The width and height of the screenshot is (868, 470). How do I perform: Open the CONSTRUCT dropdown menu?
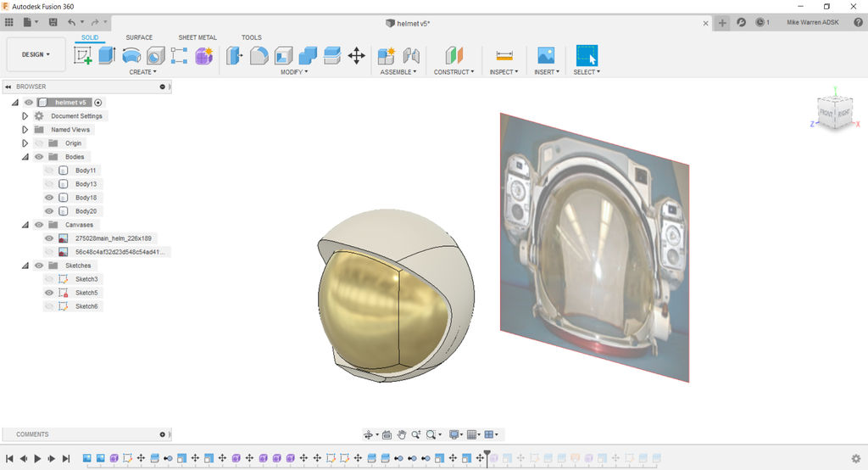pyautogui.click(x=454, y=72)
